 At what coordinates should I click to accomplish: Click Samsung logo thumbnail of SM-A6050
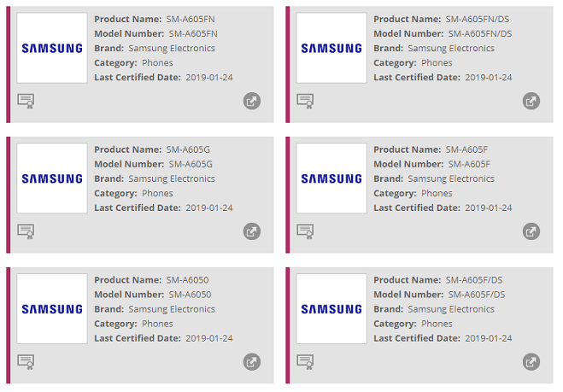52,308
